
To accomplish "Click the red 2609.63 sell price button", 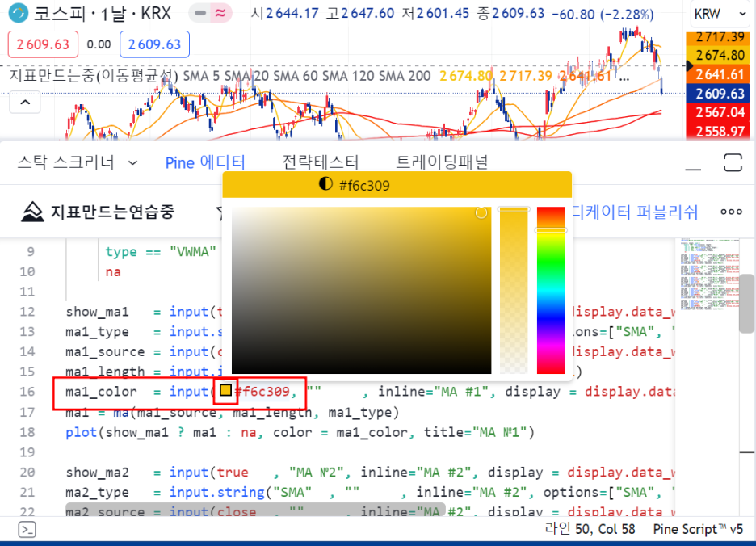I will pos(43,44).
